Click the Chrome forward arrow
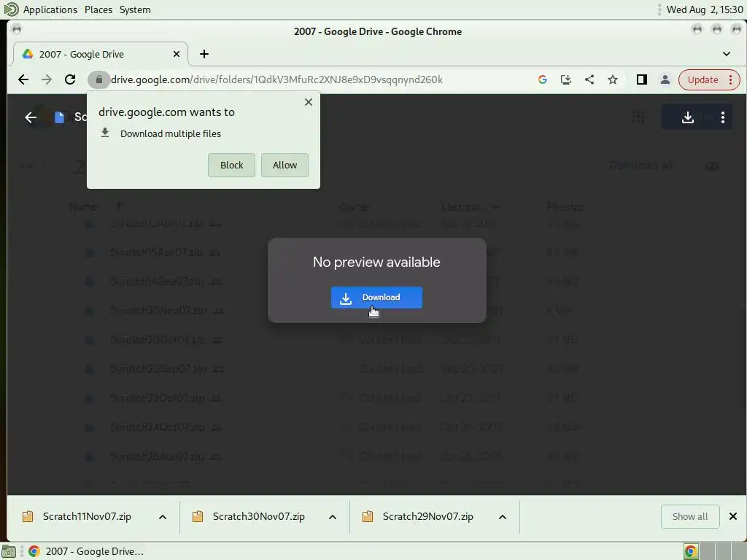The image size is (747, 560). click(x=47, y=79)
